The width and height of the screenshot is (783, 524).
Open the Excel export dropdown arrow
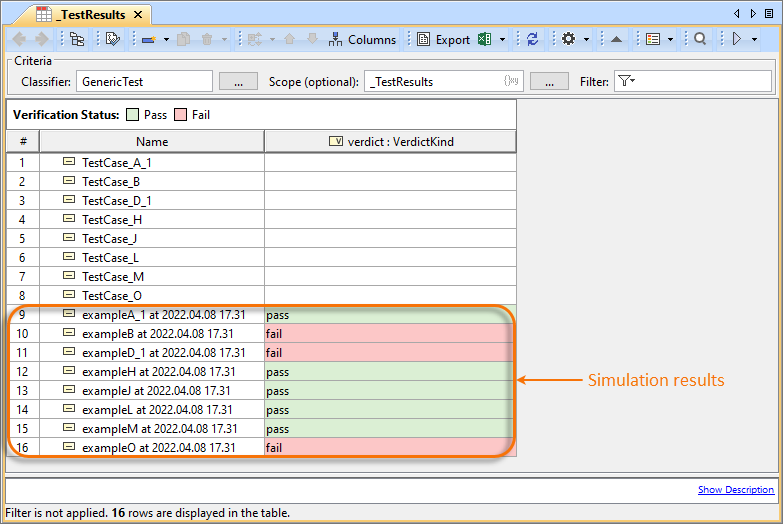[502, 40]
